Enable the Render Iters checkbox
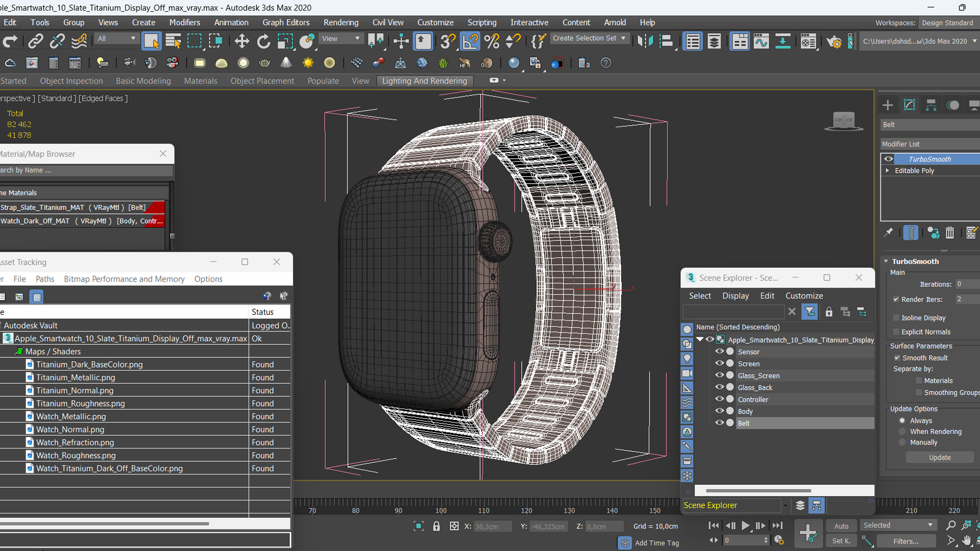Image resolution: width=980 pixels, height=551 pixels. [x=896, y=299]
